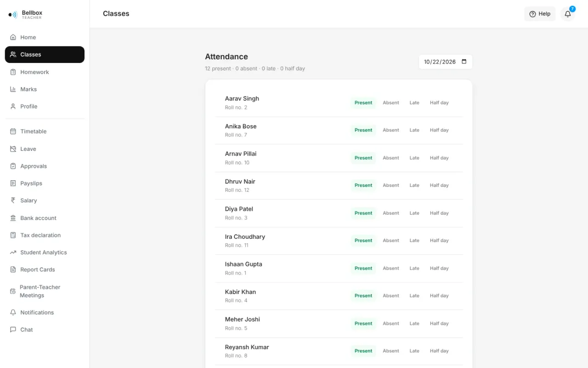Viewport: 588px width, 368px height.
Task: Click the Homework clipboard icon
Action: (13, 72)
